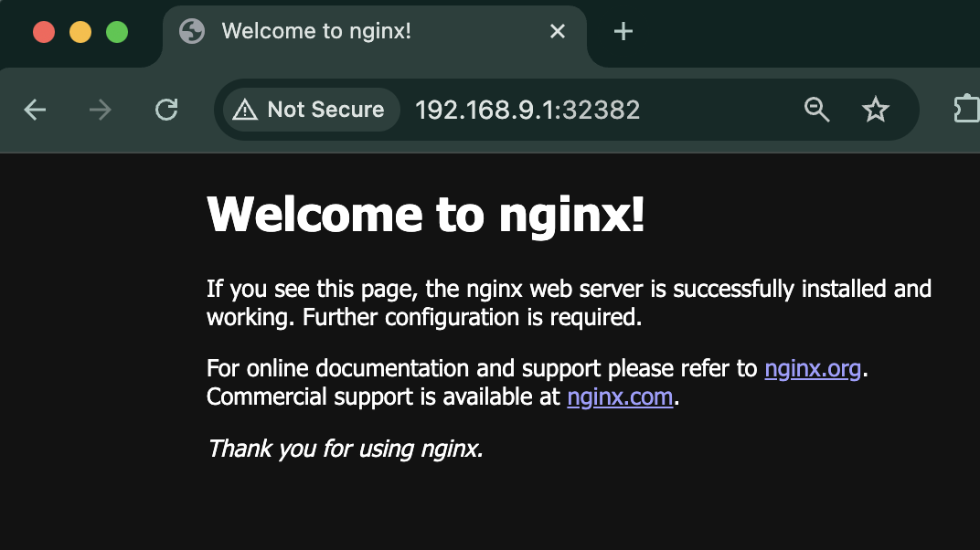The width and height of the screenshot is (980, 550).
Task: Click the globe favicon on the tab
Action: [192, 31]
